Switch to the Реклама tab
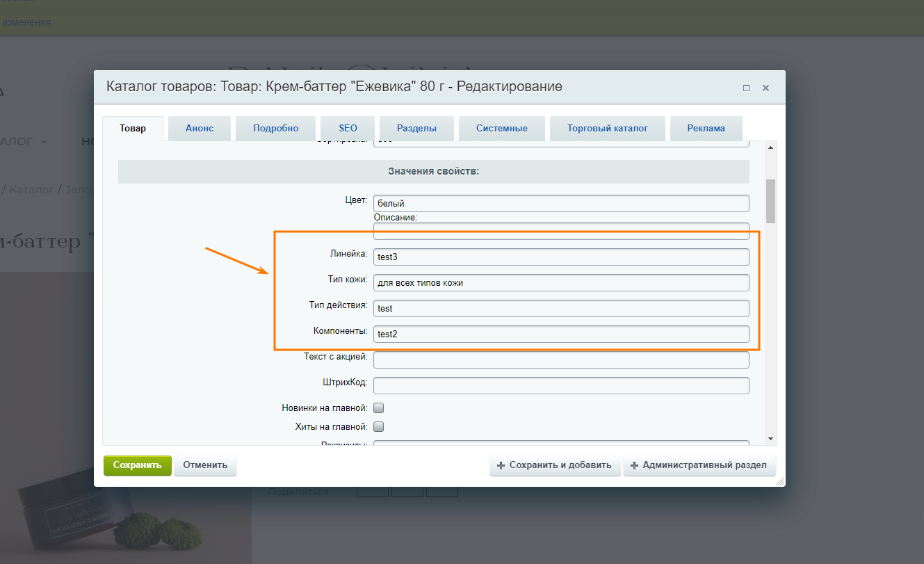This screenshot has width=924, height=564. click(x=706, y=128)
